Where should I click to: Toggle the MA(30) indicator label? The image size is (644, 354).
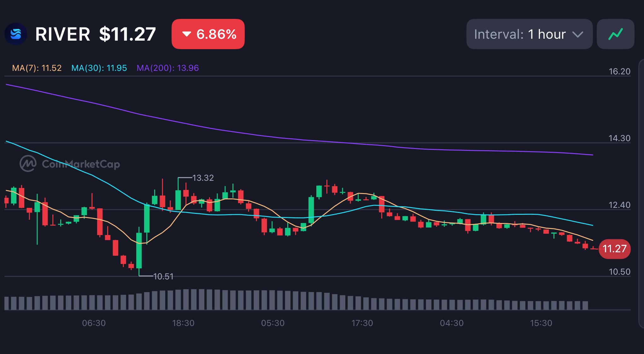tap(99, 68)
